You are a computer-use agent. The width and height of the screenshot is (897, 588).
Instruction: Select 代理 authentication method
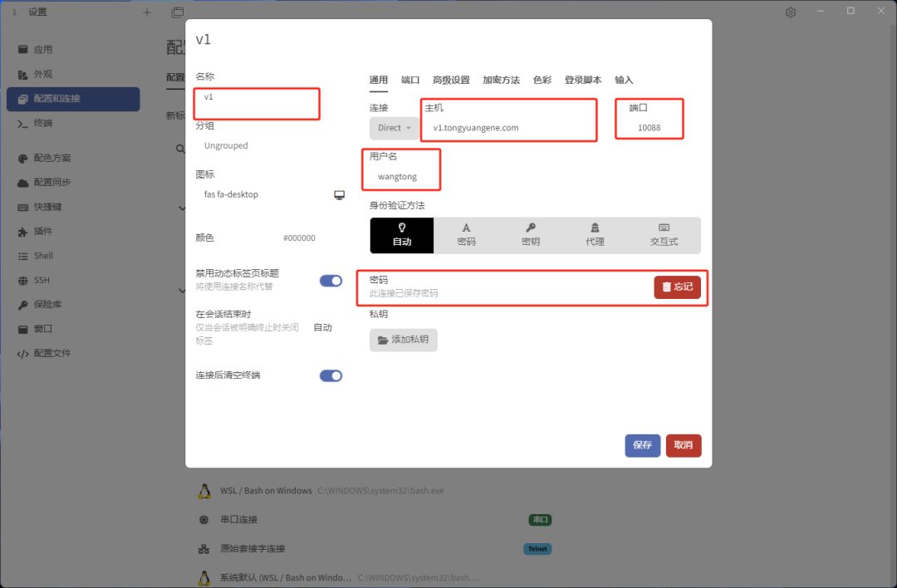(595, 235)
